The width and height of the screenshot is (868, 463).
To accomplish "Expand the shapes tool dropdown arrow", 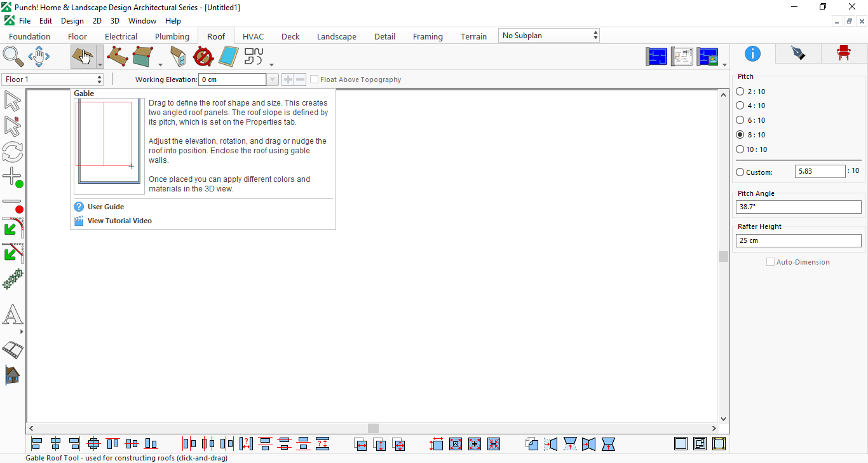I will (x=271, y=64).
